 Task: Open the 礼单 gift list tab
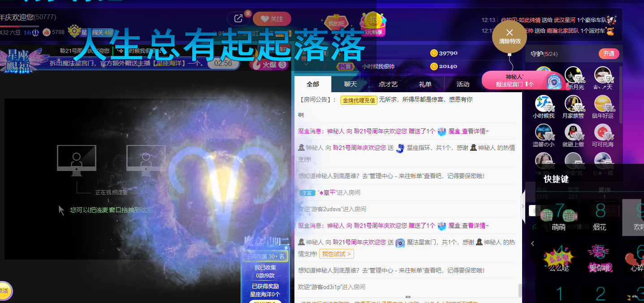coord(425,84)
